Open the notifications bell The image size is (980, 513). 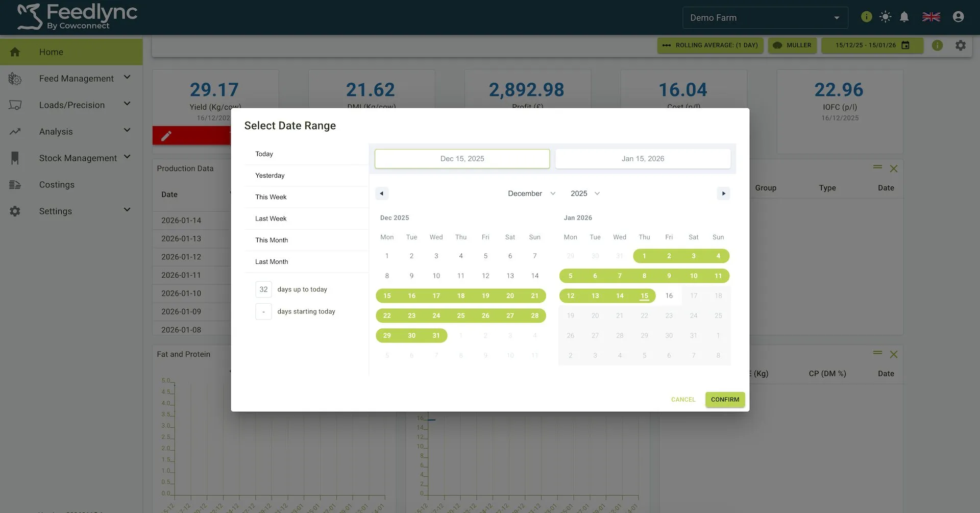(904, 17)
